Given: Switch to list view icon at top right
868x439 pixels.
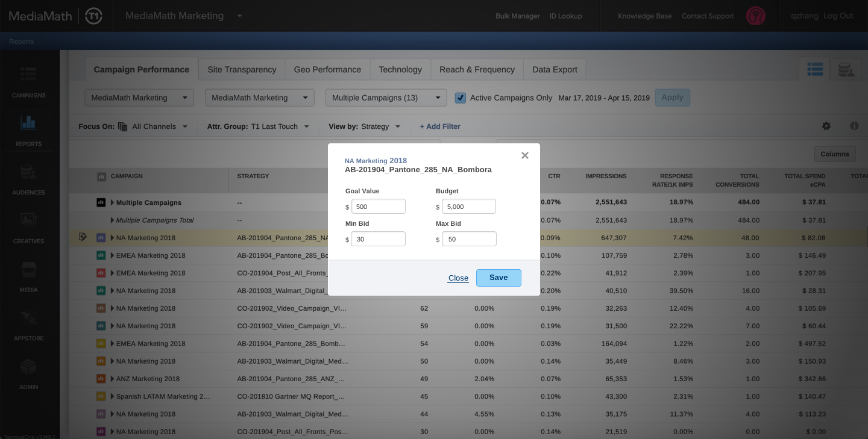Looking at the screenshot, I should point(815,70).
